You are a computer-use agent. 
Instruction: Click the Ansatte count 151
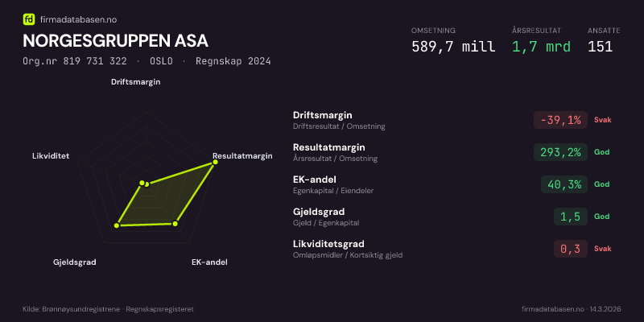(601, 46)
